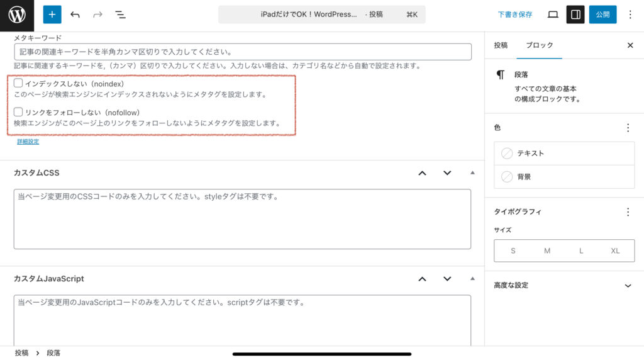Screen dimensions: 644x360
Task: Open the document overview list icon
Action: pos(120,15)
